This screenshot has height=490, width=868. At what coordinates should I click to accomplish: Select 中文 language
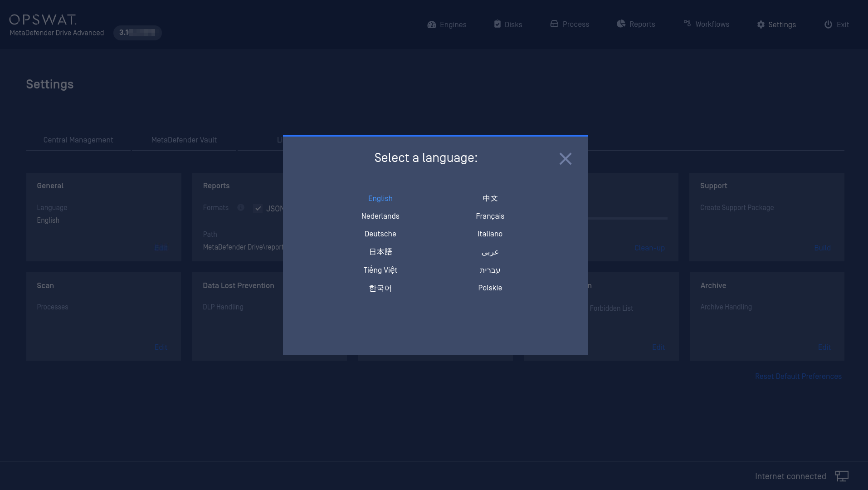point(490,198)
